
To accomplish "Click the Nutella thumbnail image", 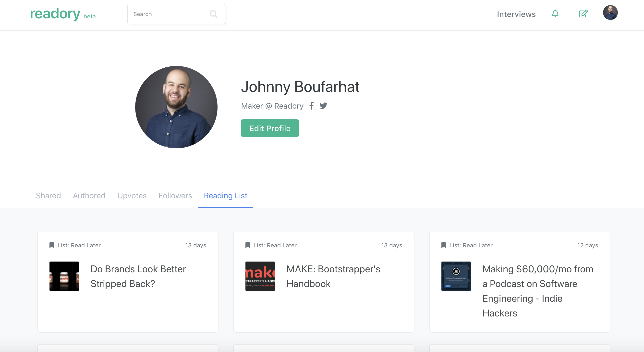I will point(64,276).
